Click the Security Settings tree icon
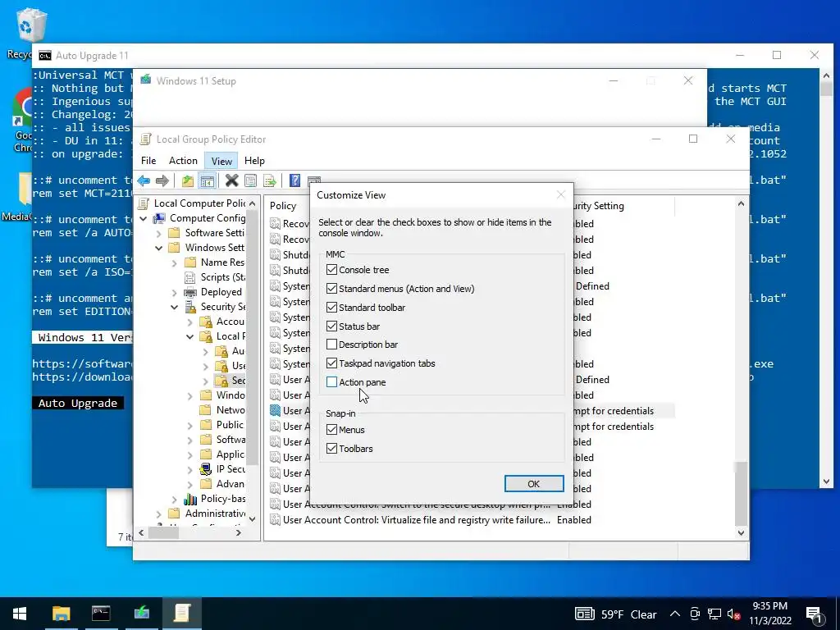 tap(190, 307)
